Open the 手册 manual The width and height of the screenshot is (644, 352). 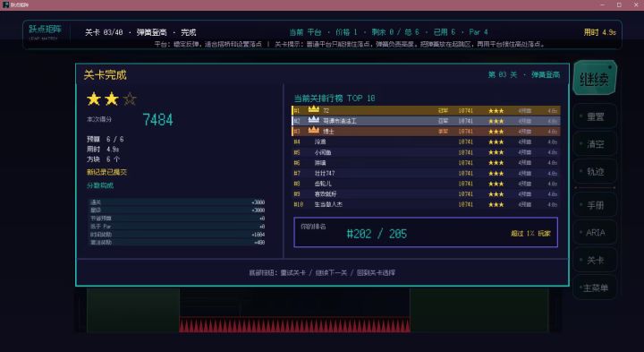click(x=595, y=205)
